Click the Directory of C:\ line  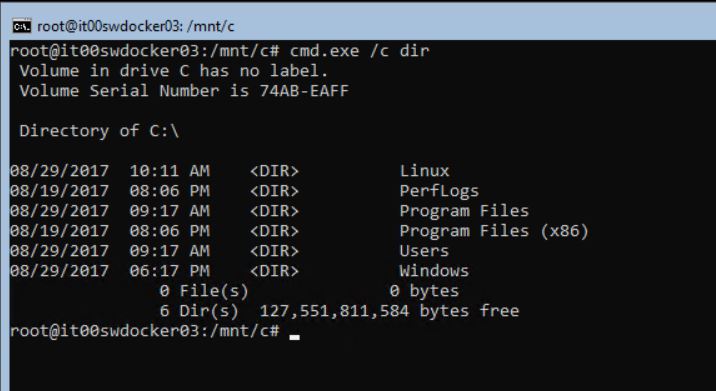coord(99,131)
